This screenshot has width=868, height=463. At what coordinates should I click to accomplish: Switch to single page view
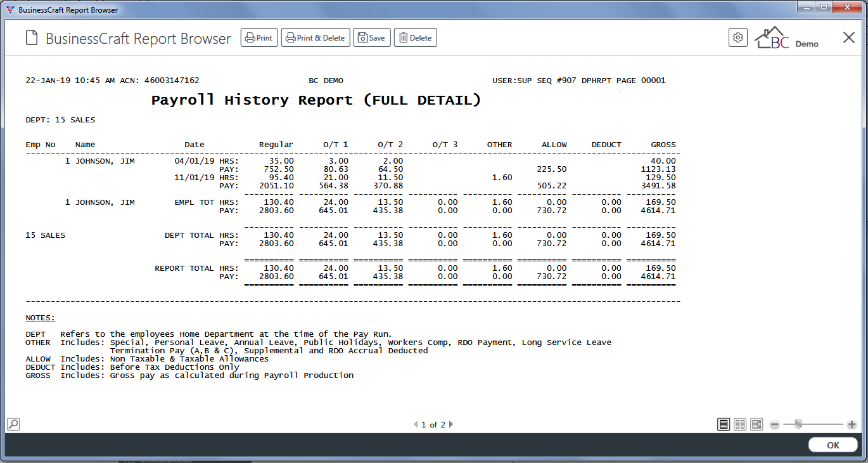pyautogui.click(x=724, y=424)
